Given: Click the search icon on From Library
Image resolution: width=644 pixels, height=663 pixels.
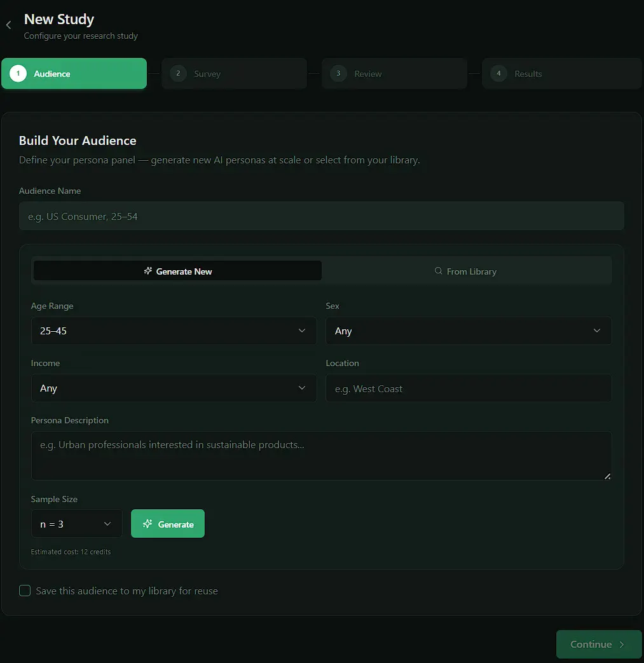Looking at the screenshot, I should [x=439, y=271].
